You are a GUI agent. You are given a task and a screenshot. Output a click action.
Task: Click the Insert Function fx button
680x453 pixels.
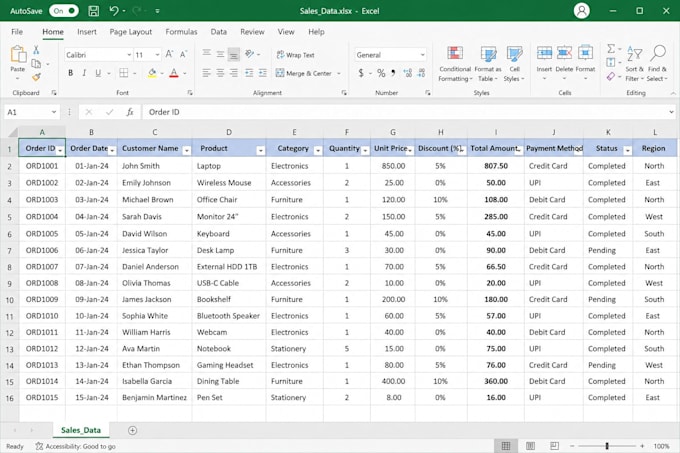point(130,112)
